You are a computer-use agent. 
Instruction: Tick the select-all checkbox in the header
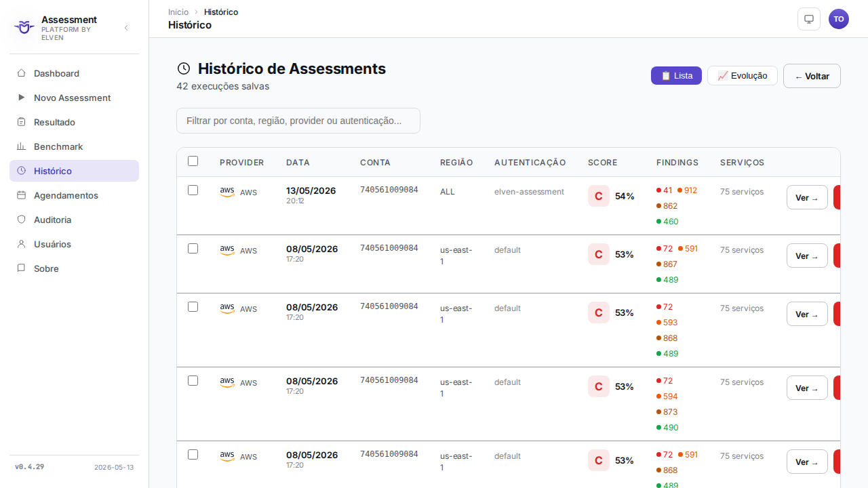pyautogui.click(x=193, y=161)
